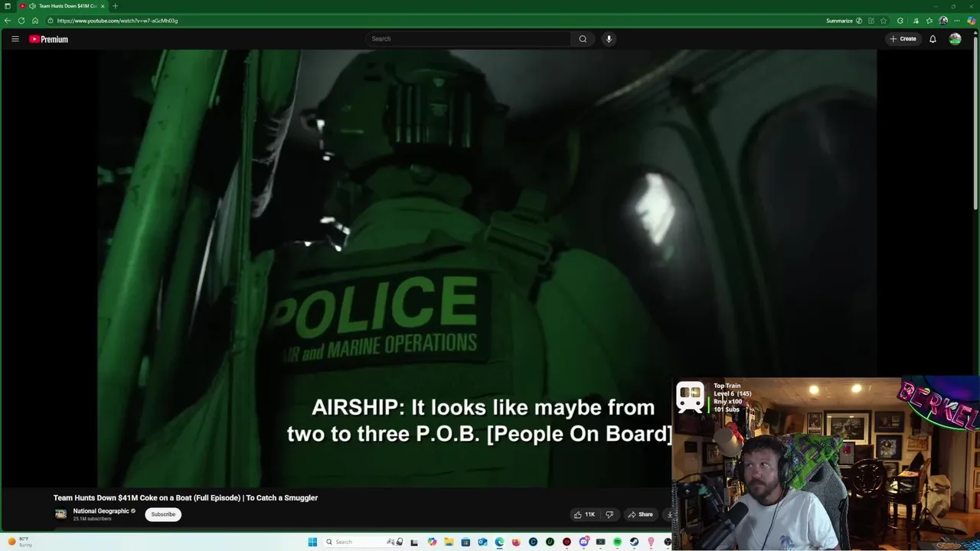This screenshot has width=980, height=551.
Task: Open split screen icon in address bar
Action: click(871, 21)
